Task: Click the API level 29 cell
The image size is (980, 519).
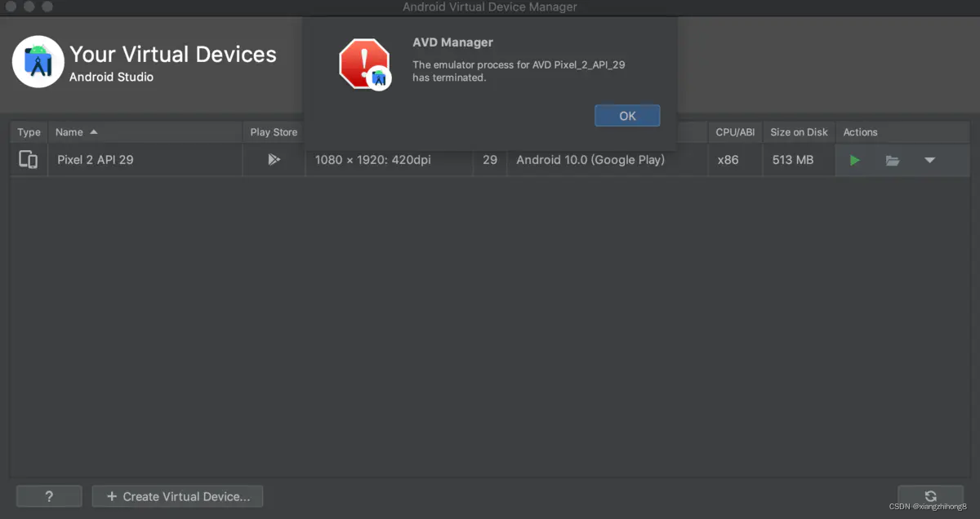Action: 490,160
